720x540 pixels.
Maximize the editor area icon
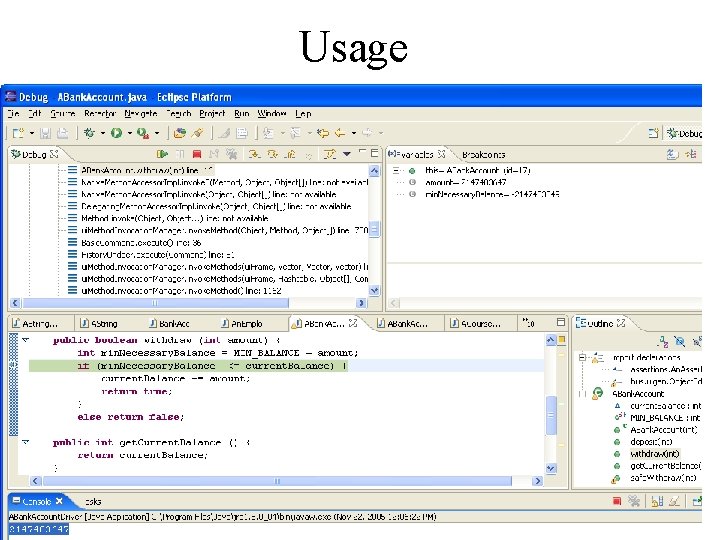coord(561,322)
